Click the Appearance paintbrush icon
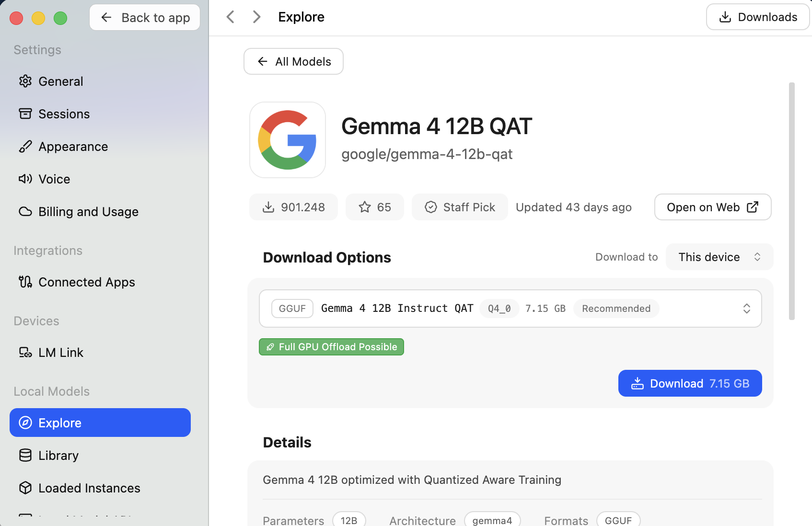This screenshot has width=812, height=526. pyautogui.click(x=25, y=147)
